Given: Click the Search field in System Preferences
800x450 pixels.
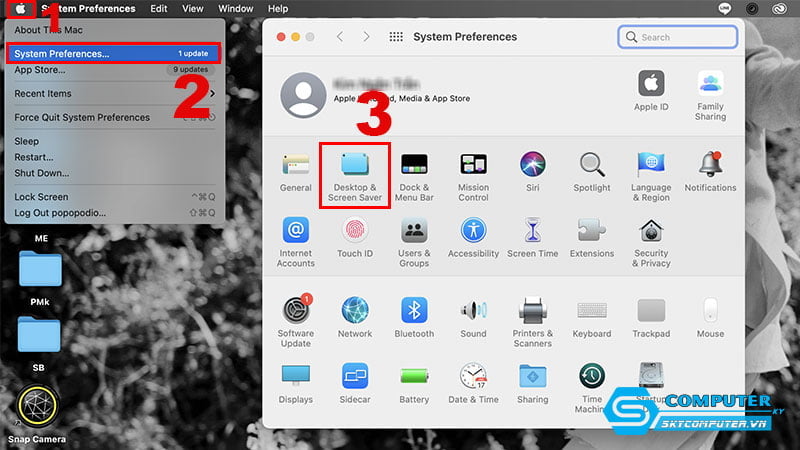Looking at the screenshot, I should coord(678,37).
